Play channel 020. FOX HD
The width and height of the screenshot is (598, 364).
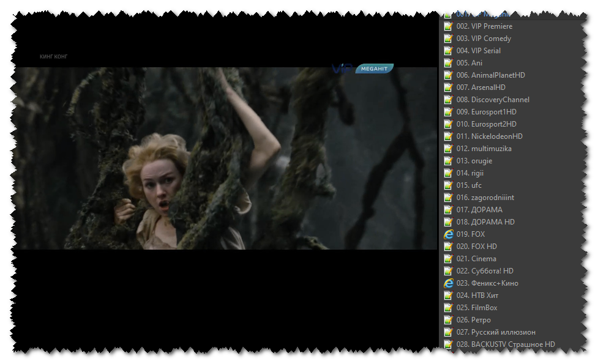(x=476, y=246)
